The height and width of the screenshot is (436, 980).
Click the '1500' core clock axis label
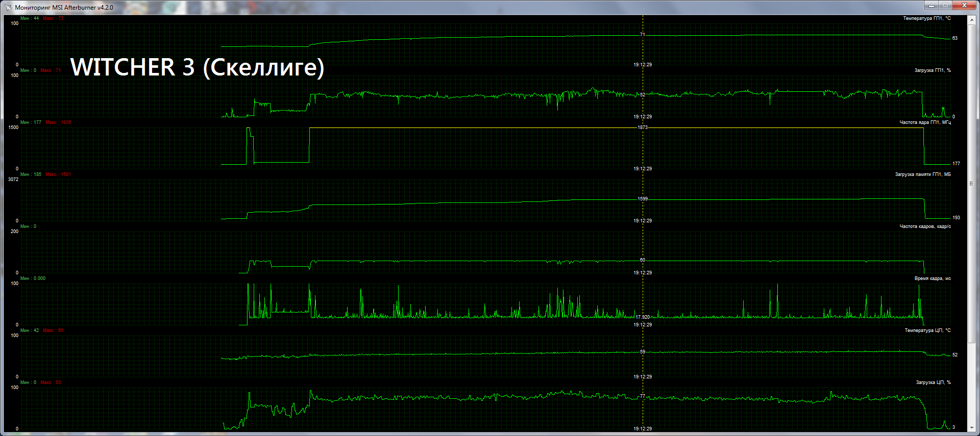tap(13, 127)
